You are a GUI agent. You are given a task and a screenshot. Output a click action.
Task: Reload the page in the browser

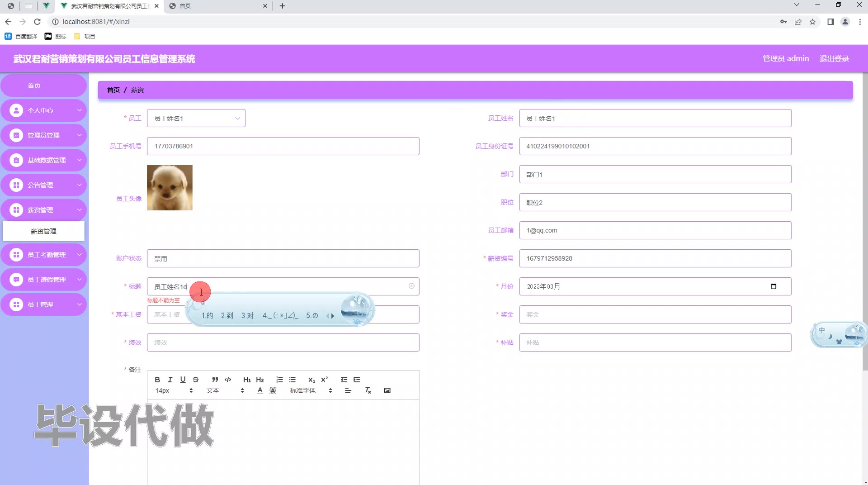click(x=38, y=22)
